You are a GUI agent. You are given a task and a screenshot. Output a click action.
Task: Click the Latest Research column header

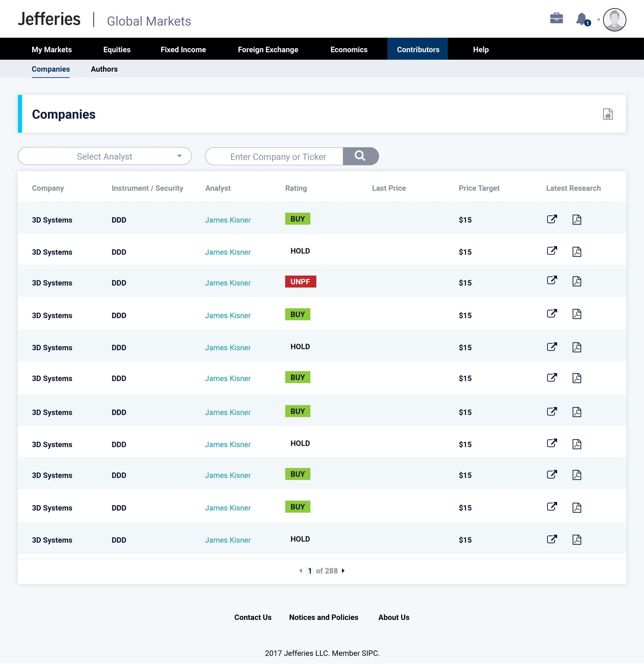[x=573, y=188]
